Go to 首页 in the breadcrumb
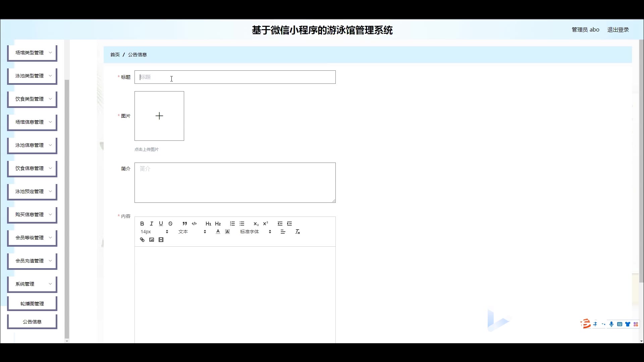Image resolution: width=644 pixels, height=362 pixels. [115, 55]
